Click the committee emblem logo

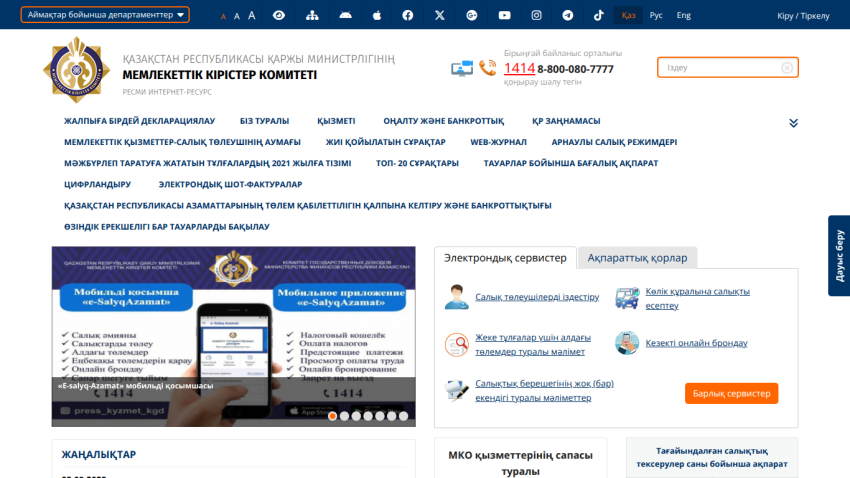click(76, 70)
